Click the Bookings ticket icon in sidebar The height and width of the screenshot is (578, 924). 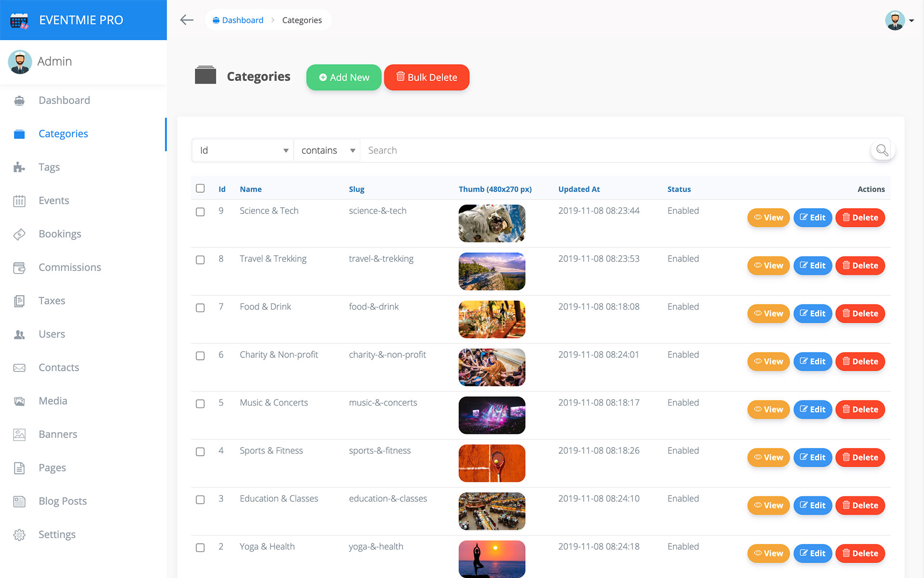[x=19, y=234]
